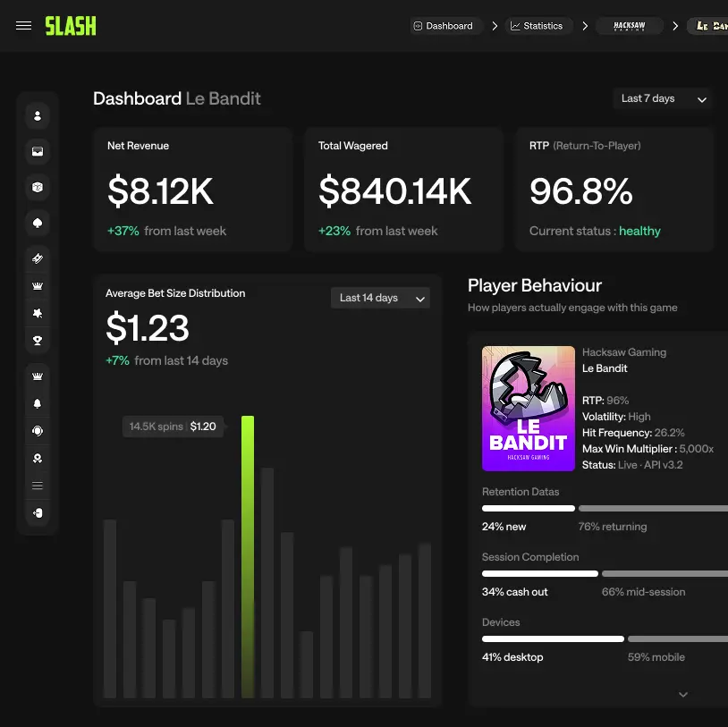This screenshot has height=727, width=728.
Task: Open the Last 7 days dropdown
Action: point(663,98)
